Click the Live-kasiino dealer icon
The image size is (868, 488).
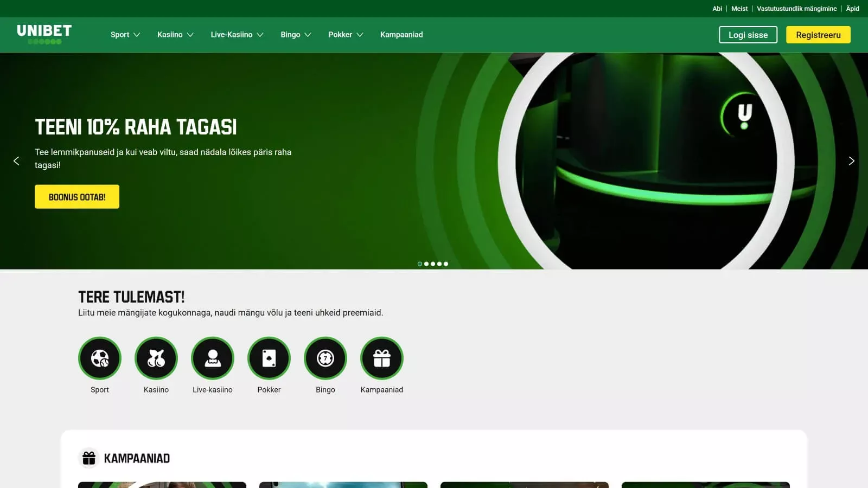(213, 358)
